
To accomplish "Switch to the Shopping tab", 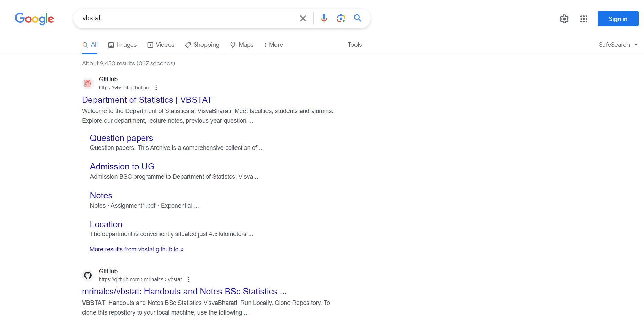I will click(x=202, y=45).
